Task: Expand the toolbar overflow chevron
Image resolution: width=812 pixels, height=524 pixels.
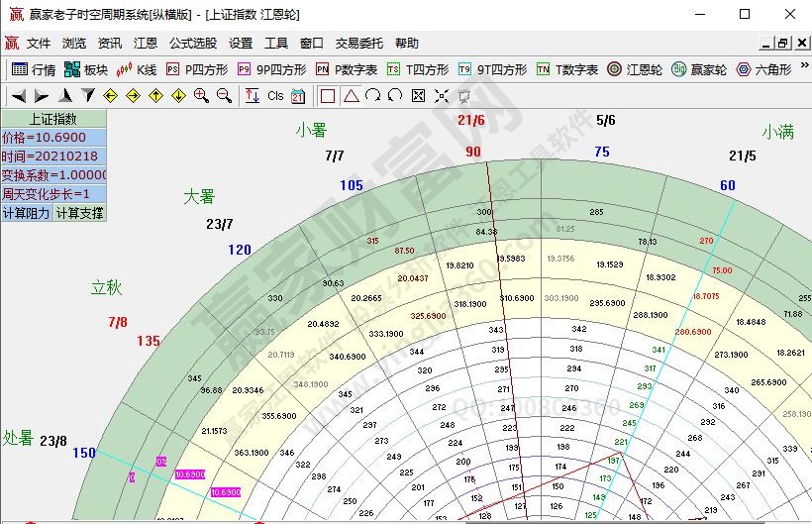Action: (804, 65)
